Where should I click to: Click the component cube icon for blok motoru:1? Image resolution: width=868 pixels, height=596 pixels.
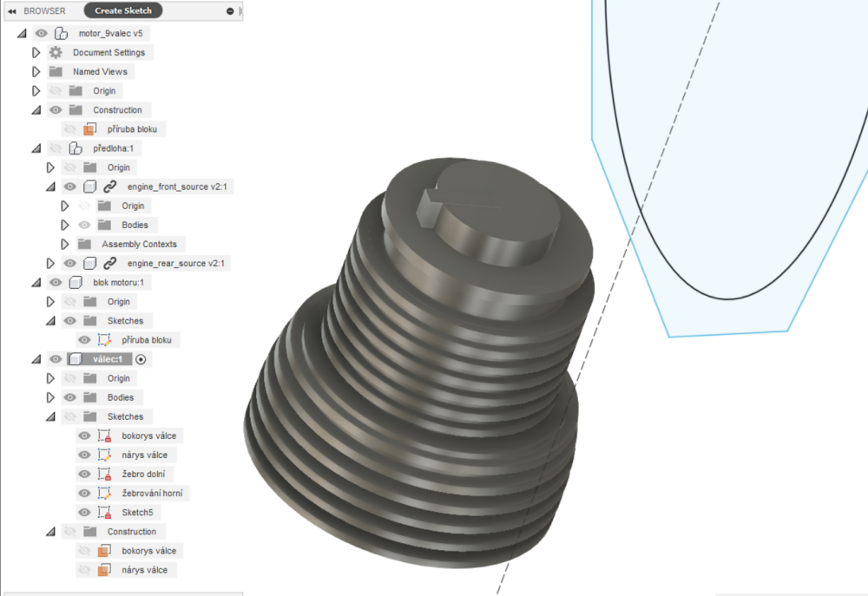pyautogui.click(x=76, y=283)
